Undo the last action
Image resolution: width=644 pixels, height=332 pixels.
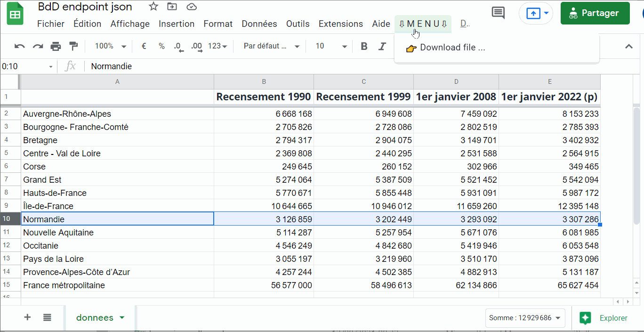pyautogui.click(x=20, y=46)
